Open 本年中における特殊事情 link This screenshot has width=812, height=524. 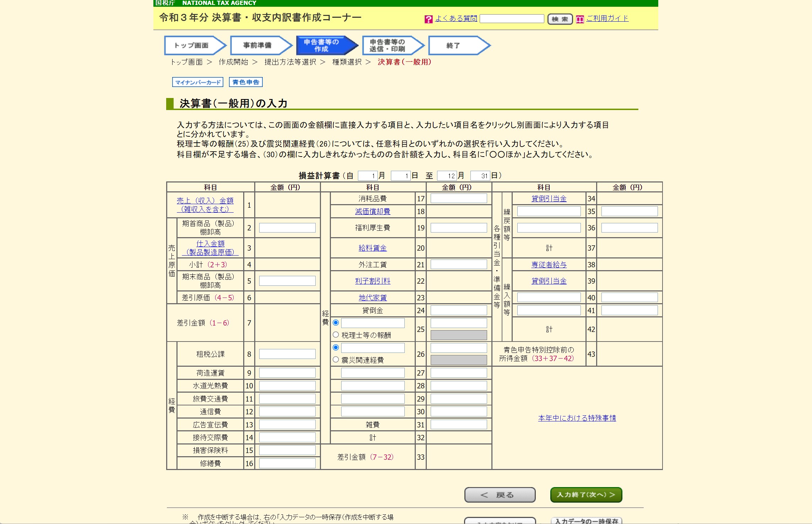pos(577,418)
